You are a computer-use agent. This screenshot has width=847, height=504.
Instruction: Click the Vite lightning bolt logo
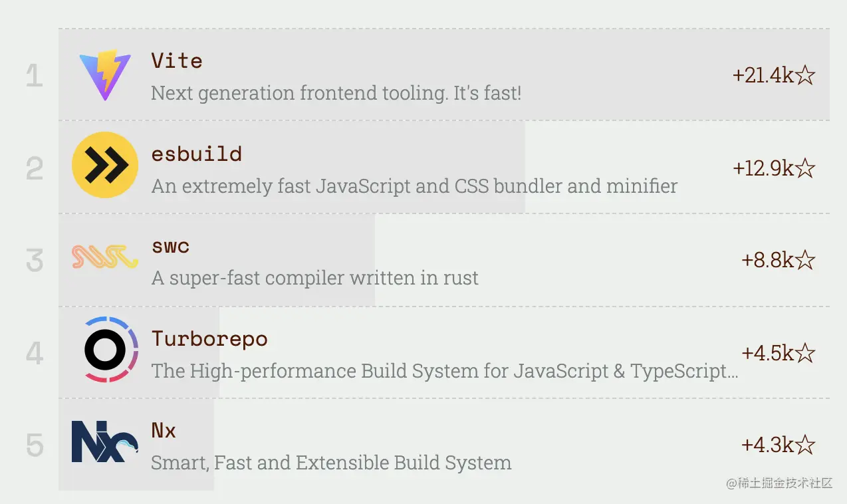(105, 75)
